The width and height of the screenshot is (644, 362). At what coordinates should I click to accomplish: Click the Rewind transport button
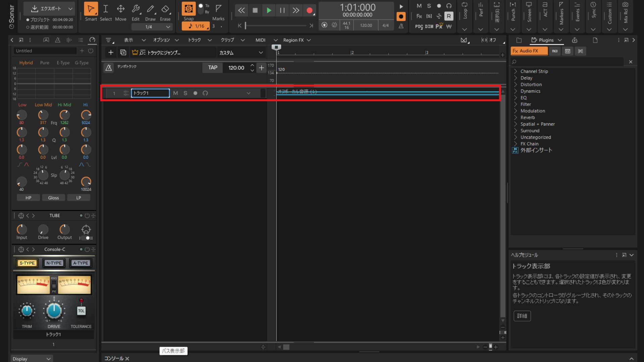[x=241, y=10]
